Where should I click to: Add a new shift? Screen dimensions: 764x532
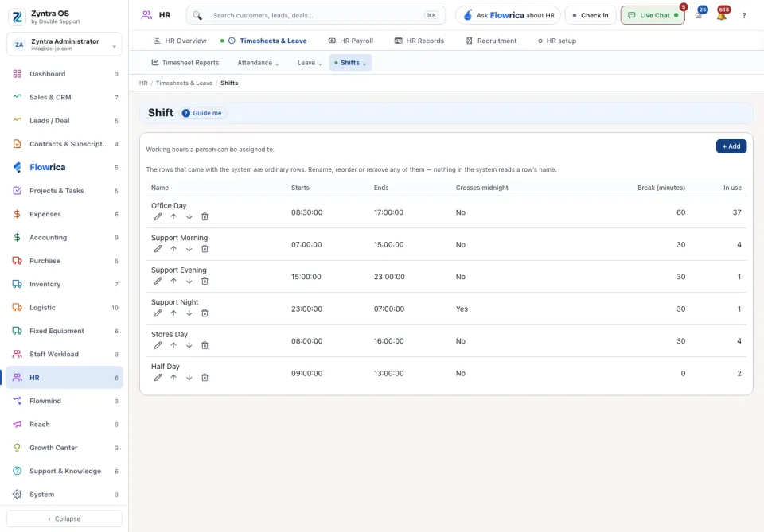click(731, 146)
